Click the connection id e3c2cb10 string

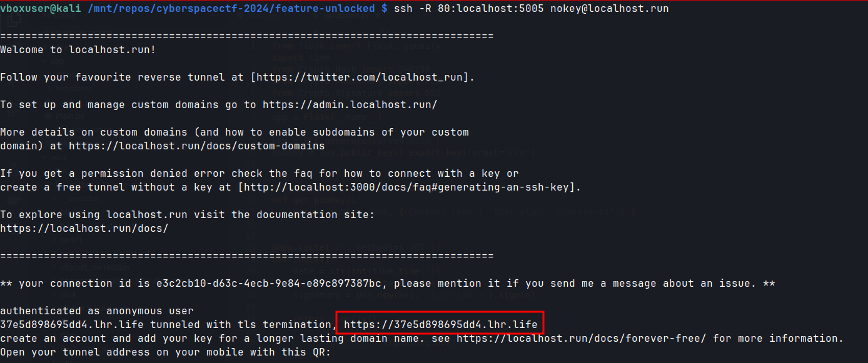click(268, 283)
